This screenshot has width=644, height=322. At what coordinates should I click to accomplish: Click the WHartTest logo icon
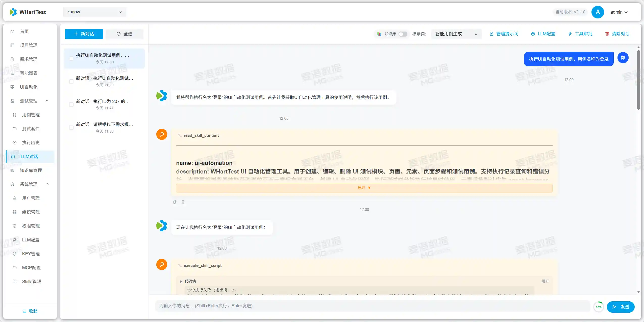(x=13, y=12)
